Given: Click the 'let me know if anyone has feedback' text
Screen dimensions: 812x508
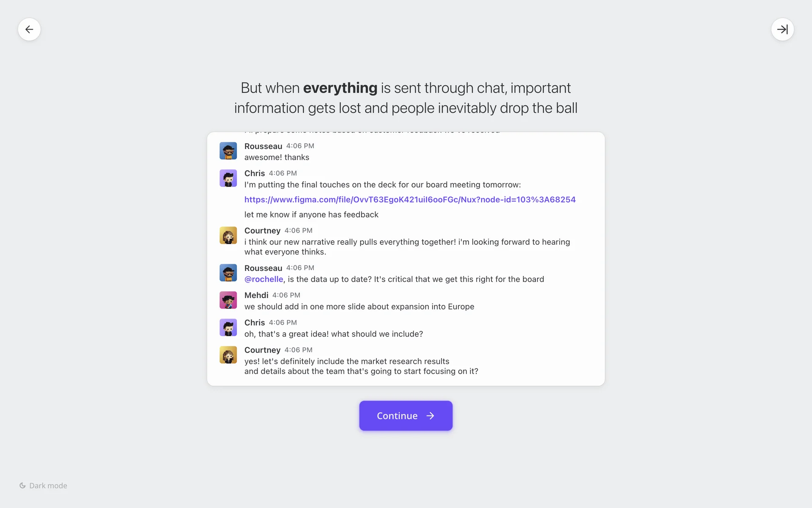Looking at the screenshot, I should (x=311, y=215).
